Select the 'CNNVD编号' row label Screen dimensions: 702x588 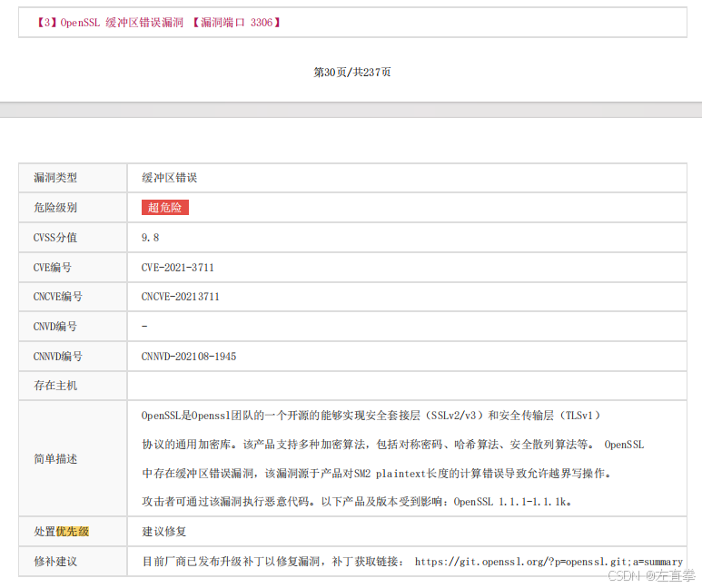coord(58,357)
